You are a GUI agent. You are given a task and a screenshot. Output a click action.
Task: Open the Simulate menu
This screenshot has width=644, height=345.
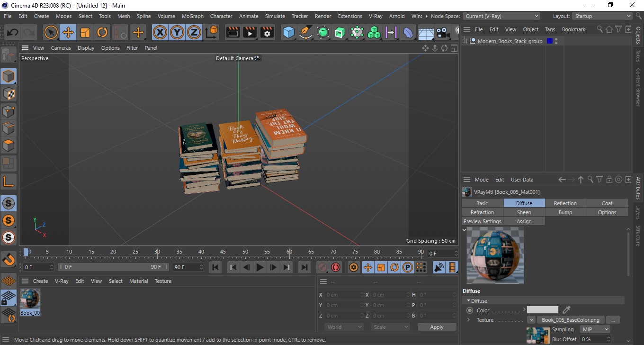click(275, 16)
